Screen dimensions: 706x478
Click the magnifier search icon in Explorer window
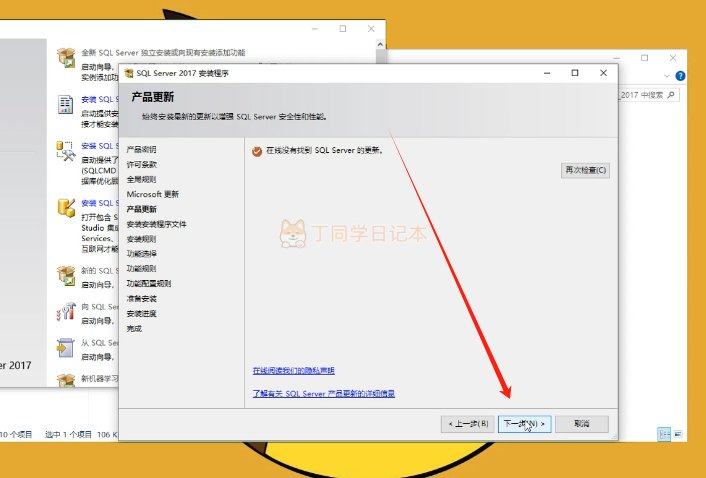tap(671, 95)
